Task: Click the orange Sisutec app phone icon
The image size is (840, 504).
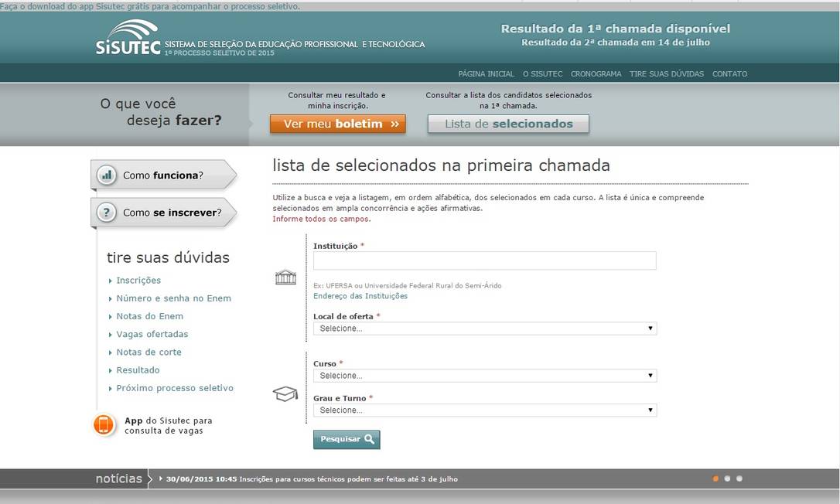Action: click(104, 425)
